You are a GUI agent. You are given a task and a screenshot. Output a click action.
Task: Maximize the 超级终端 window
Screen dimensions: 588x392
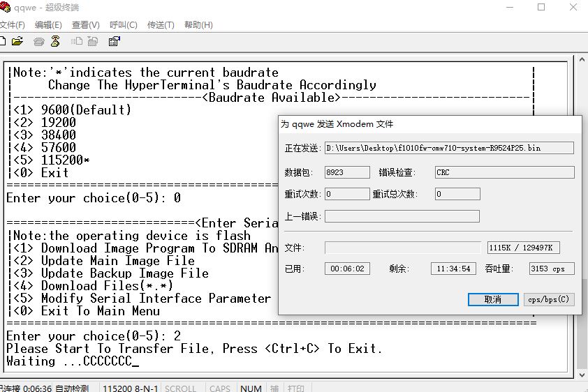(541, 7)
